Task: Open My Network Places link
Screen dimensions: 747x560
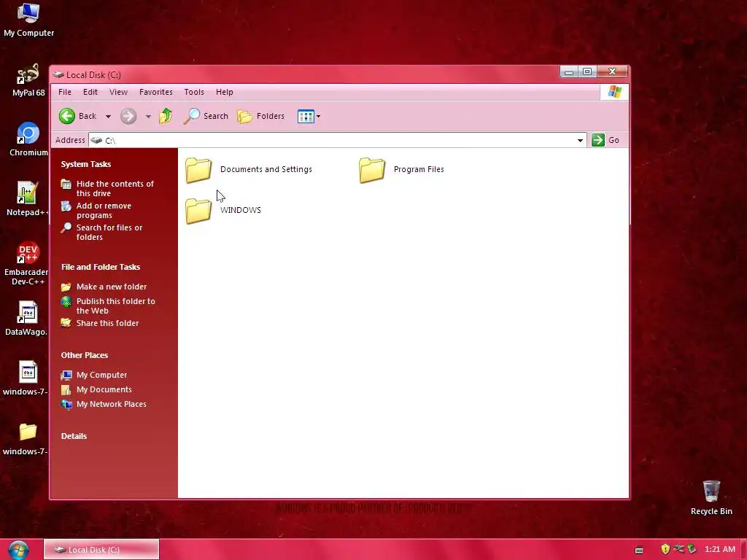Action: (111, 404)
